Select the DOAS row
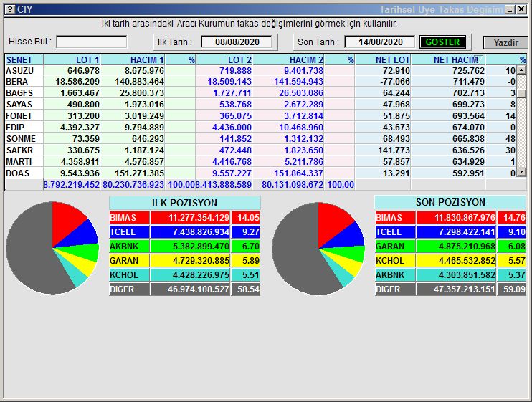 (260, 173)
